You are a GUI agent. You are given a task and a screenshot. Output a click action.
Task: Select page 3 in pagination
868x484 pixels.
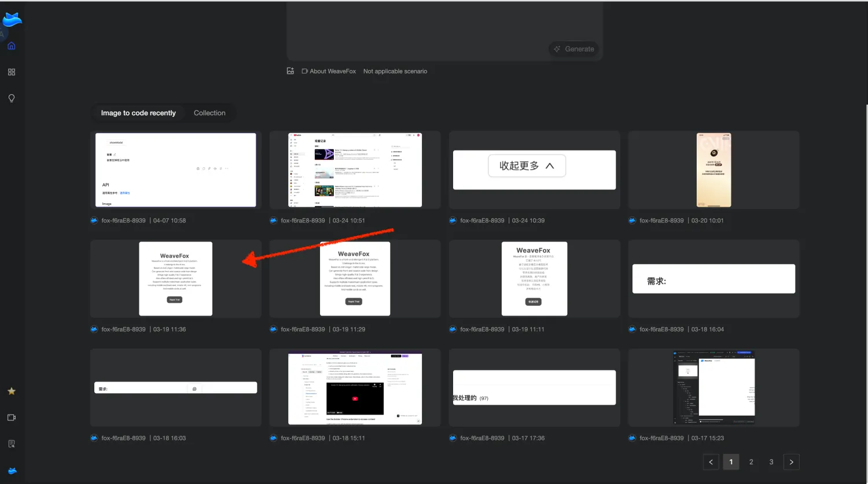pos(771,462)
